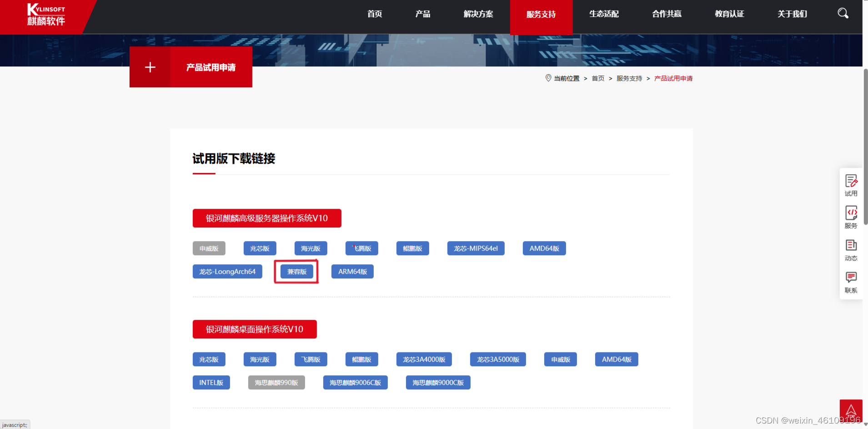
Task: Select desktop 兆芯版 button
Action: click(209, 359)
